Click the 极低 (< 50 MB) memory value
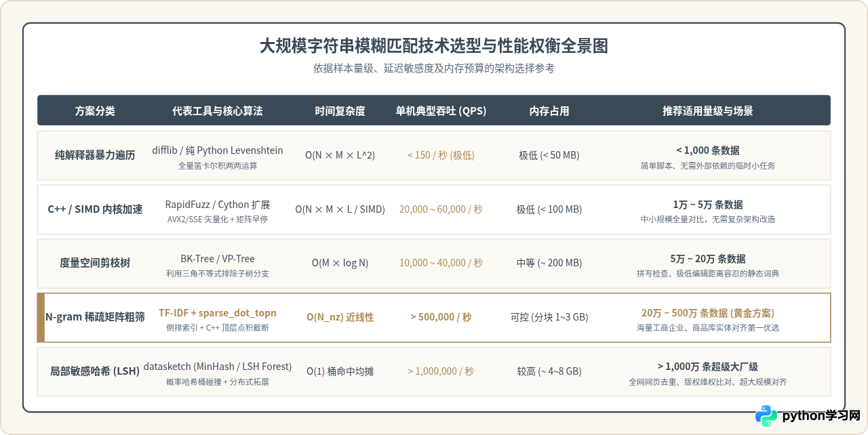Screen dimensions: 868x435 click(549, 155)
